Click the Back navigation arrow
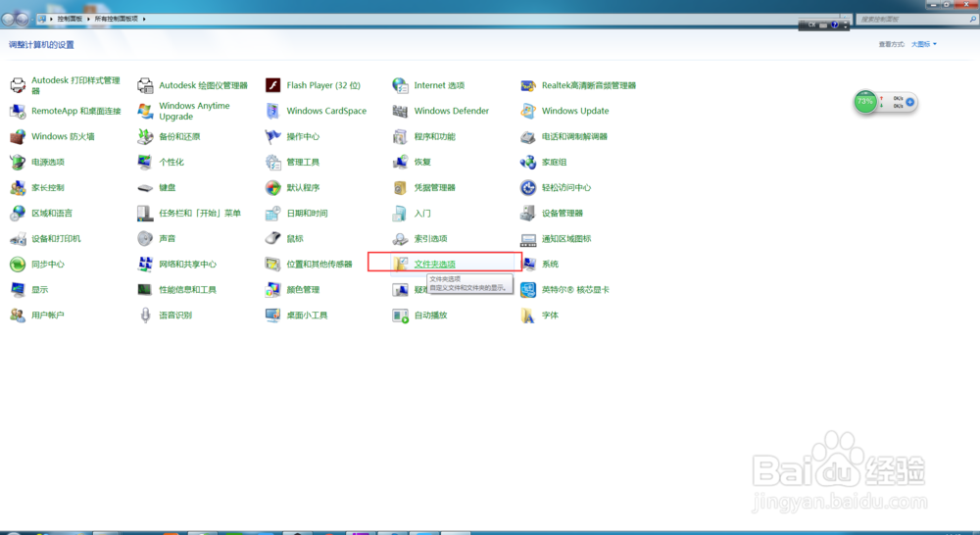 pos(8,20)
